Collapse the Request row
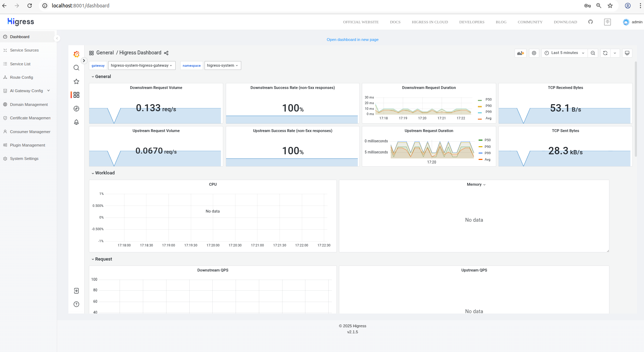 tap(102, 259)
